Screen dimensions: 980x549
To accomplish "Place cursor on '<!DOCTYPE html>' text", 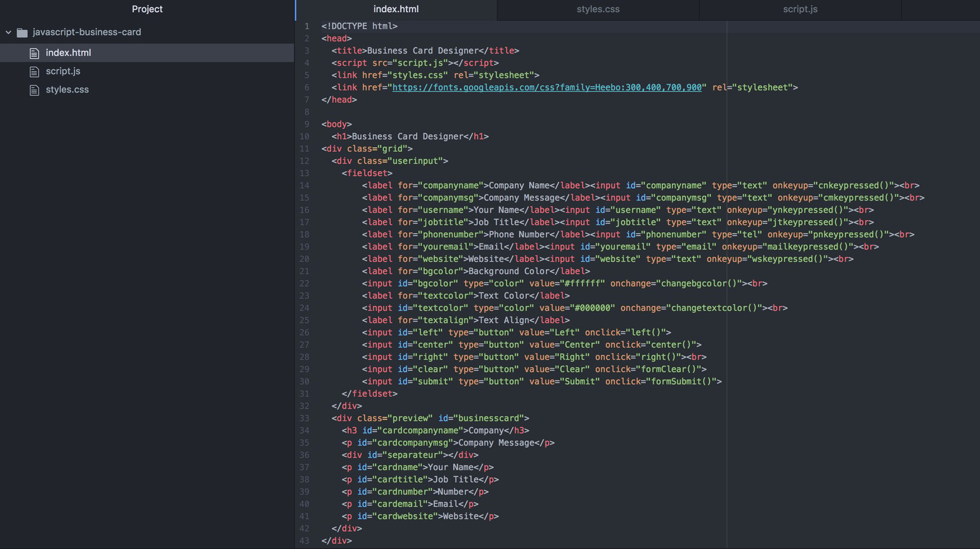I will click(359, 26).
